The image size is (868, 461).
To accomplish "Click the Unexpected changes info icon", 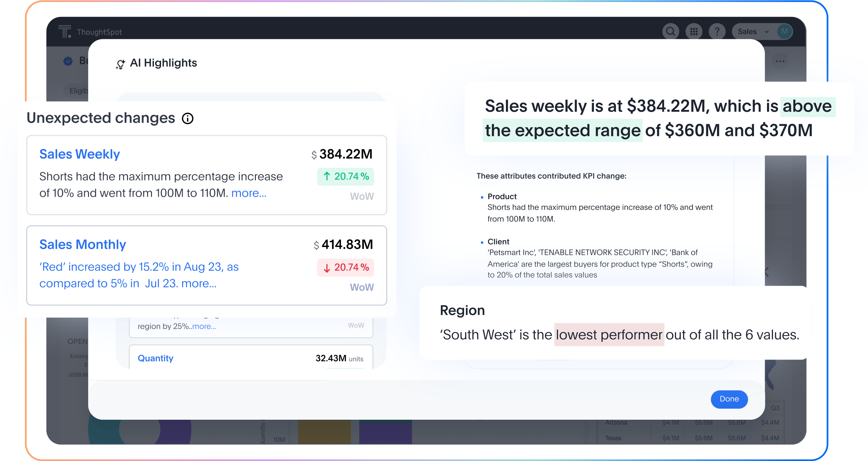I will 188,118.
